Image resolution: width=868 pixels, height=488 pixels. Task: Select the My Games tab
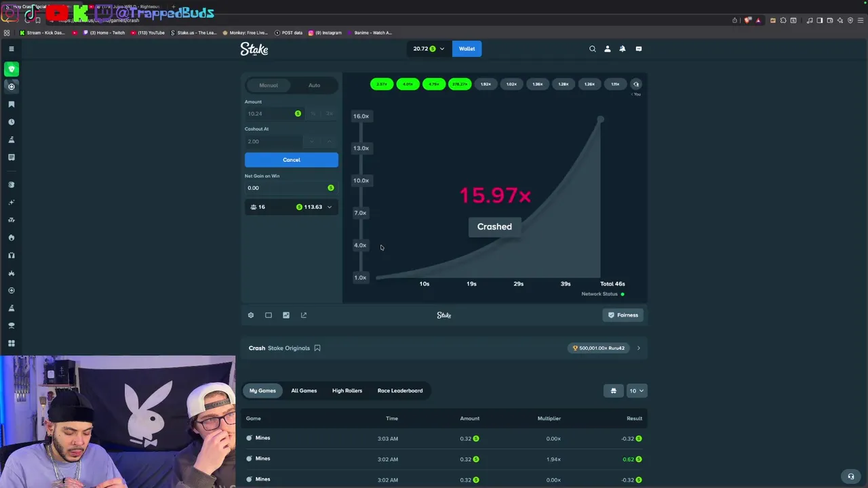pos(262,390)
